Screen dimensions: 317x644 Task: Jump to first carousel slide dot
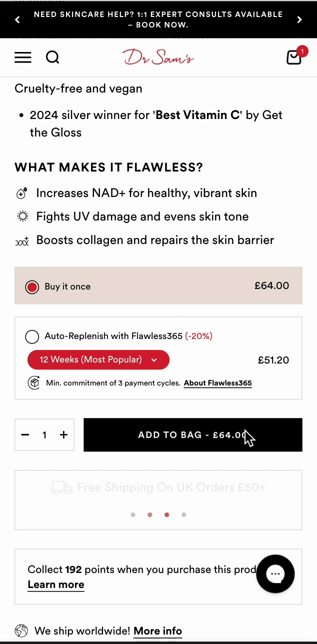133,514
